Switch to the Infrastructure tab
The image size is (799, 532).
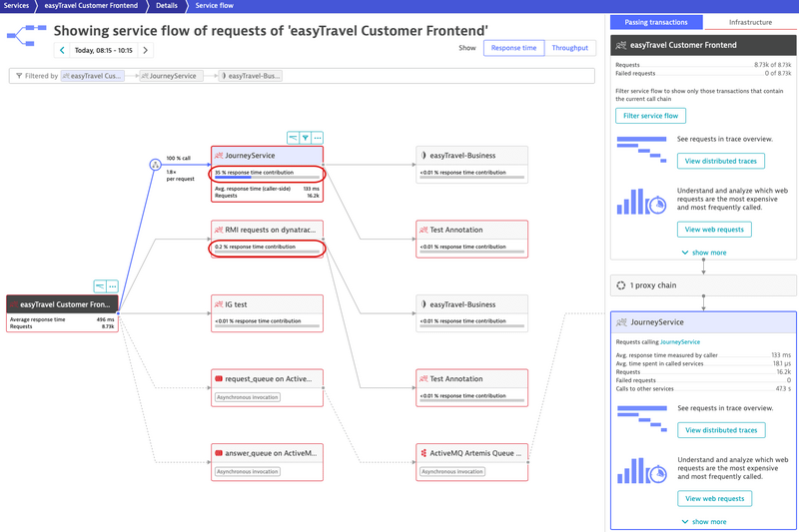[x=749, y=22]
